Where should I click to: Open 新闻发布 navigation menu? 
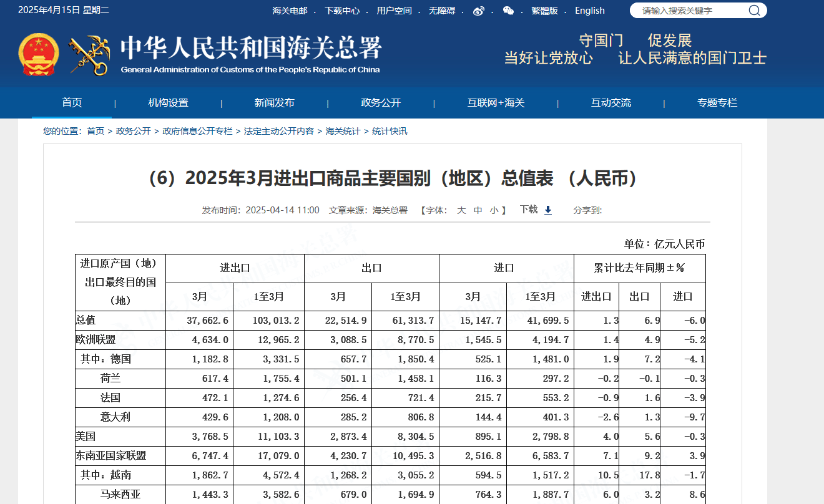(x=275, y=103)
